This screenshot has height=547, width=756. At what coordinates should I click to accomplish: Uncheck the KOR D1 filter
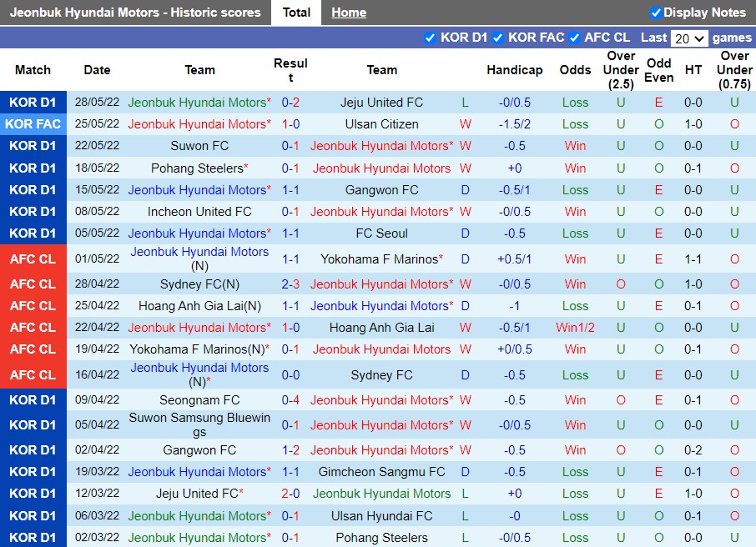point(431,38)
